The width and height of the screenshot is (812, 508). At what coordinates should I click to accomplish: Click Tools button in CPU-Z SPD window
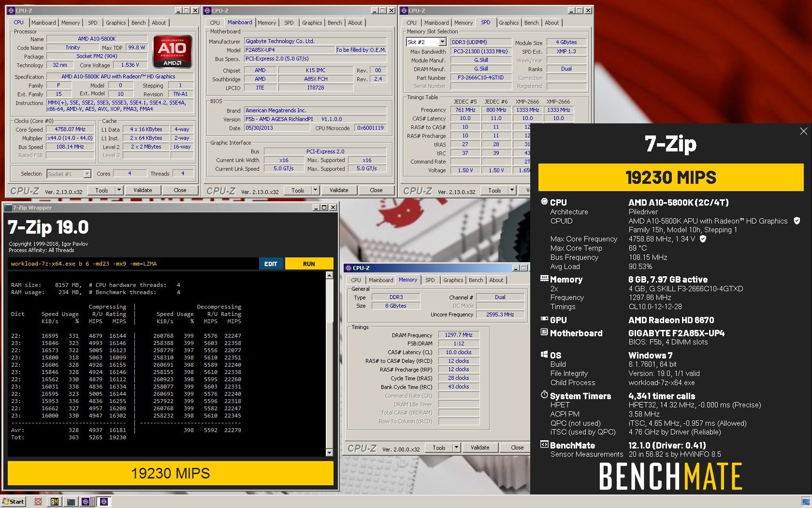coord(494,190)
